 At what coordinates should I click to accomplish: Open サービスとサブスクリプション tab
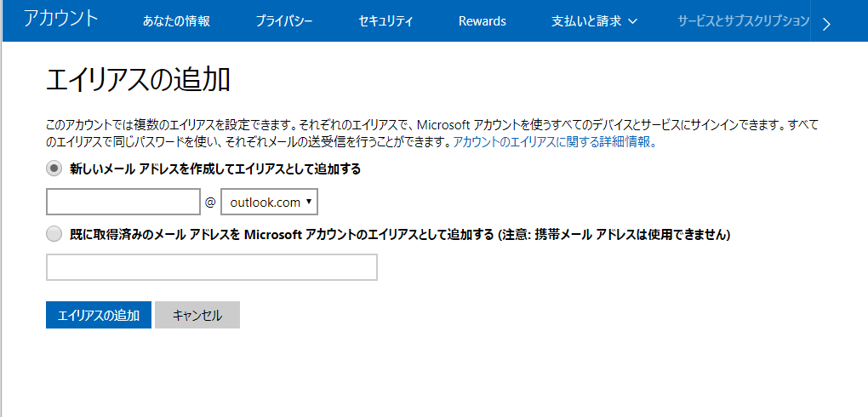click(x=744, y=21)
